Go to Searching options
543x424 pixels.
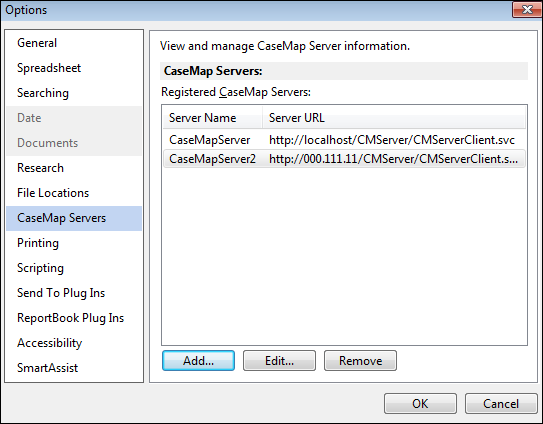43,93
